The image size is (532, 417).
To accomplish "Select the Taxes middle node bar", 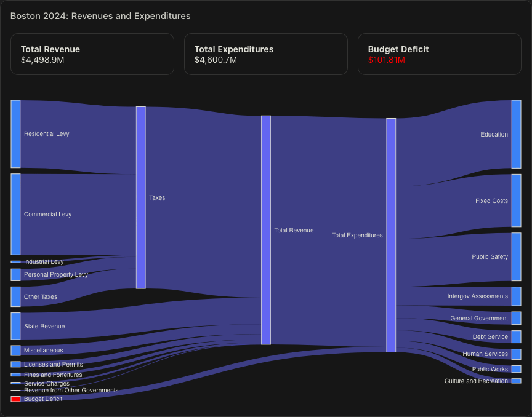I will [x=141, y=197].
